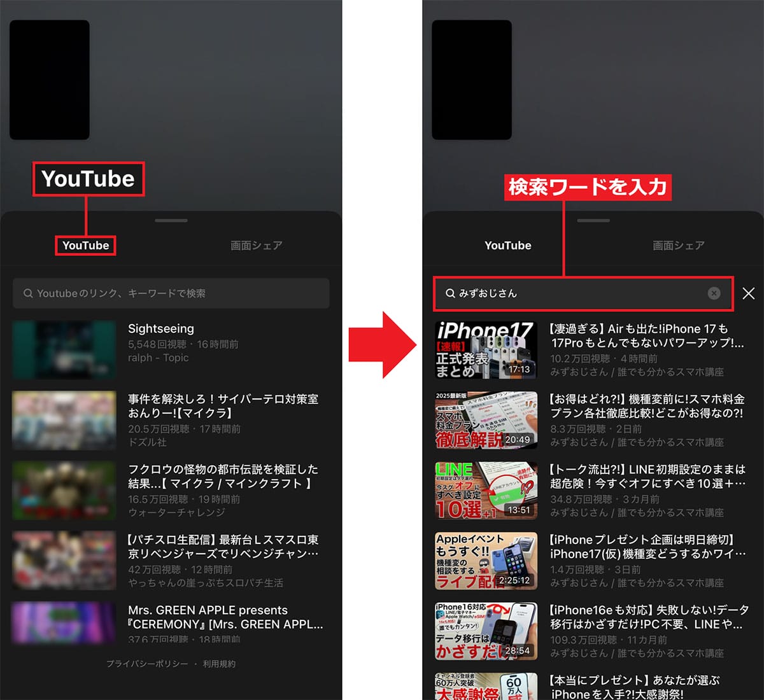The width and height of the screenshot is (764, 700).
Task: Open the スマホ料金プラン徹底解説 thumbnail
Action: point(486,420)
